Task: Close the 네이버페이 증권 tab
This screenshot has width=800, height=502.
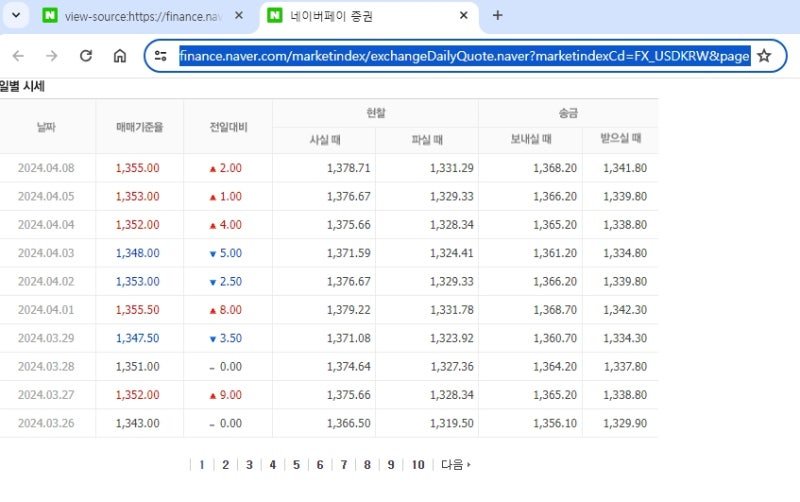Action: [x=464, y=15]
